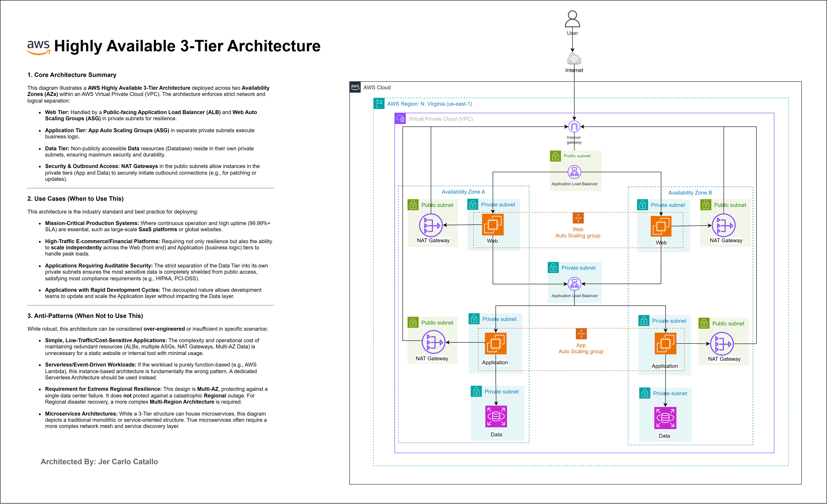Click the Internet gateway icon
This screenshot has width=827, height=504.
click(x=574, y=127)
